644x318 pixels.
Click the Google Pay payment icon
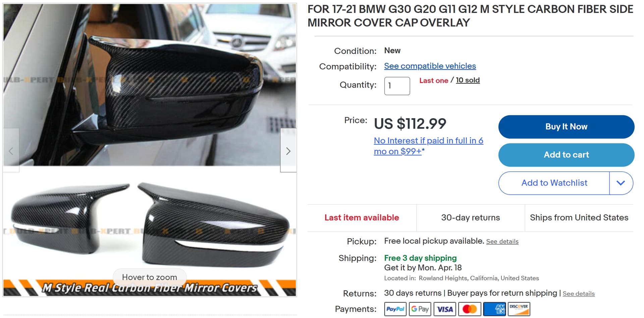[420, 309]
